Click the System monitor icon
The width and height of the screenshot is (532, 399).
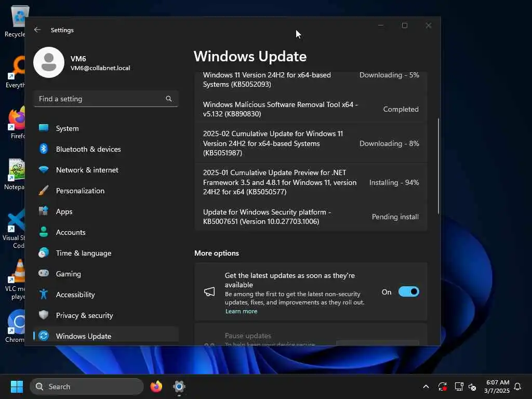click(44, 128)
